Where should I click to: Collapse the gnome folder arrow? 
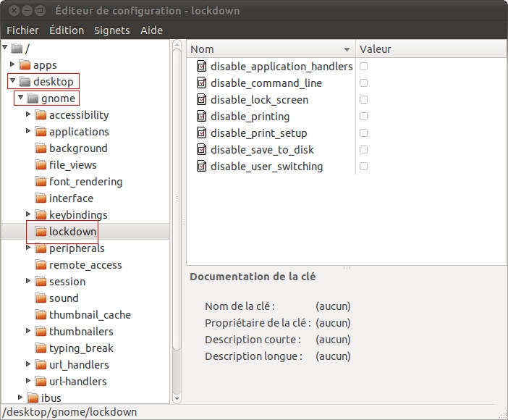(x=20, y=97)
